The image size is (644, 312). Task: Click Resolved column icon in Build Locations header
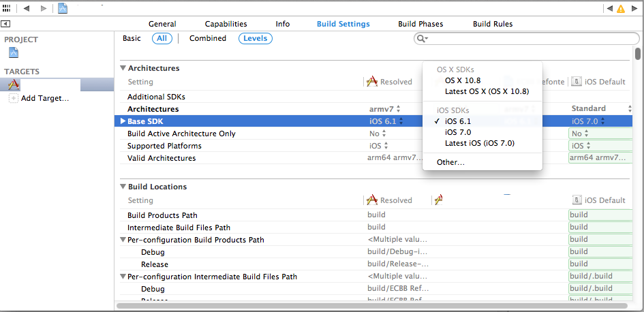[372, 200]
